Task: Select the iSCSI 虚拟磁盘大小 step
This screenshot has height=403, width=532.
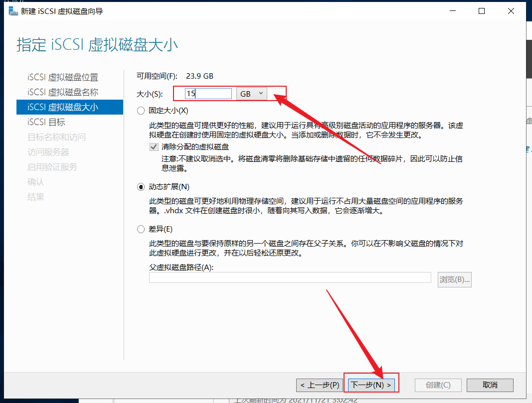Action: [x=69, y=107]
